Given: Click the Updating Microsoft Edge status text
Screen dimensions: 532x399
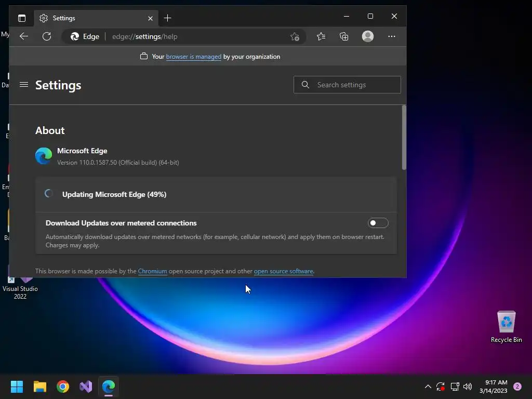Looking at the screenshot, I should (114, 194).
